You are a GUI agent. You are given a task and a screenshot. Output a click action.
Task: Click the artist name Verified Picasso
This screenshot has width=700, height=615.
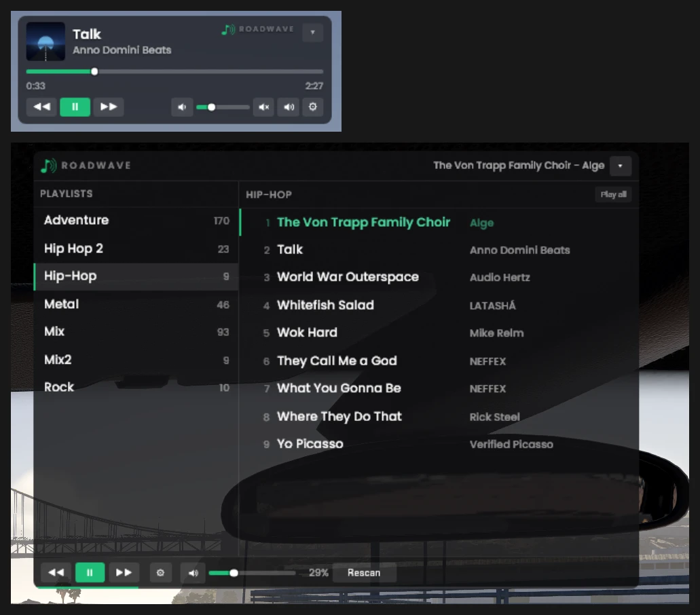tap(511, 445)
